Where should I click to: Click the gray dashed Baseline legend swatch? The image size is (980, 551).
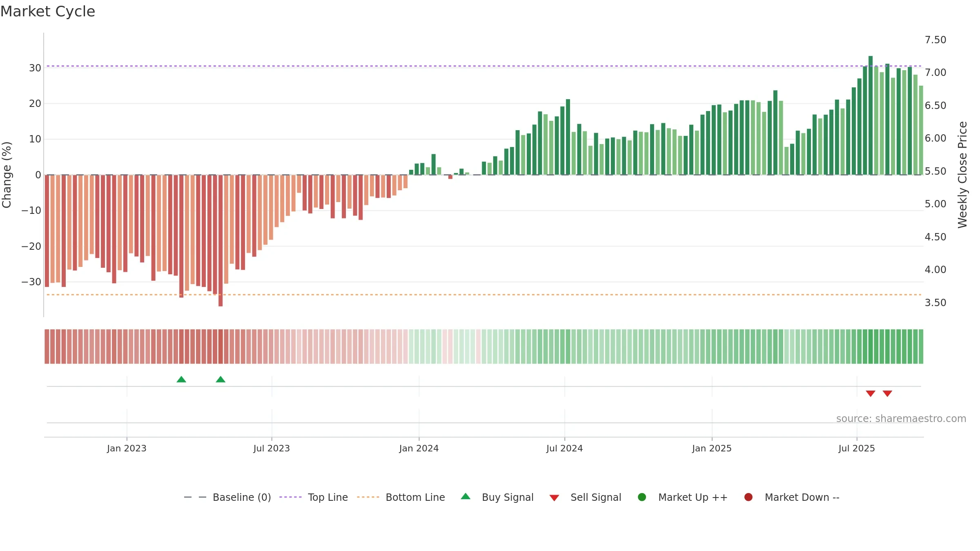pyautogui.click(x=195, y=497)
